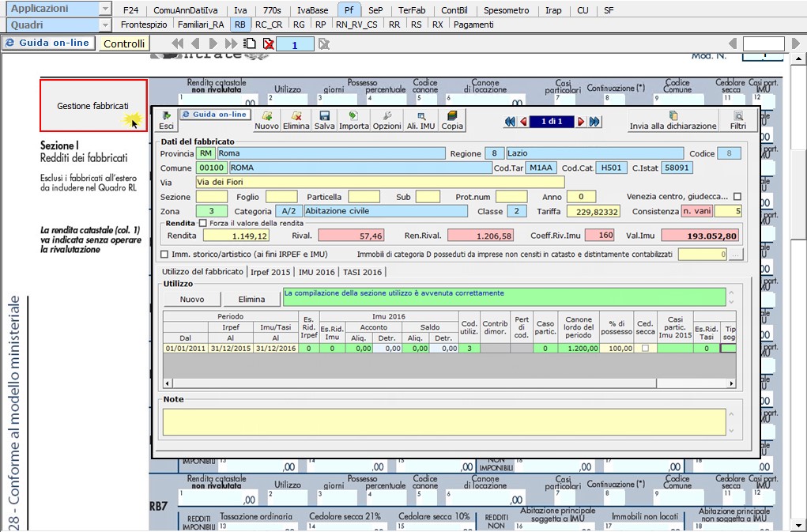Screen dimensions: 807x532
Task: Tick the Venezia centro, giudecca checkbox
Action: (x=737, y=197)
